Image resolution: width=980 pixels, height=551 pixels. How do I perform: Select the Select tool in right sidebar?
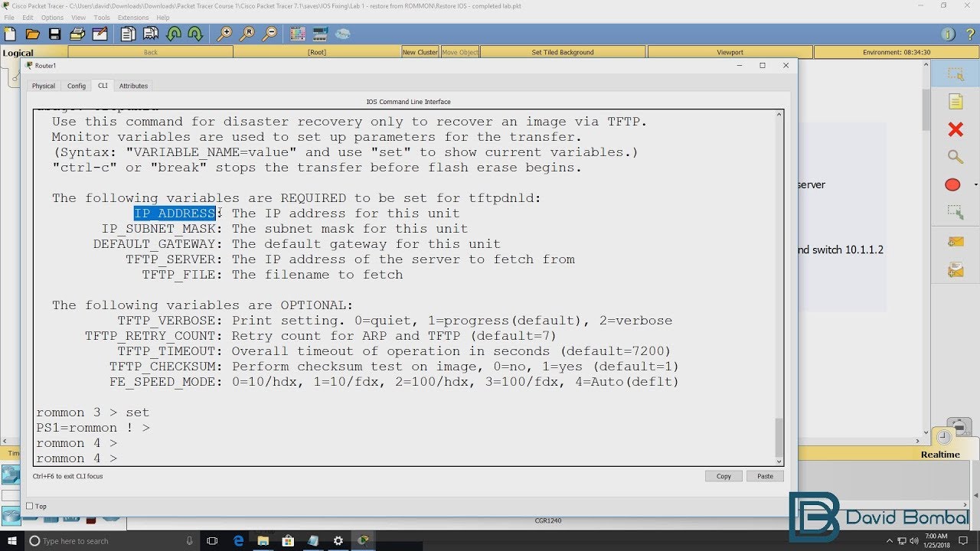[955, 74]
